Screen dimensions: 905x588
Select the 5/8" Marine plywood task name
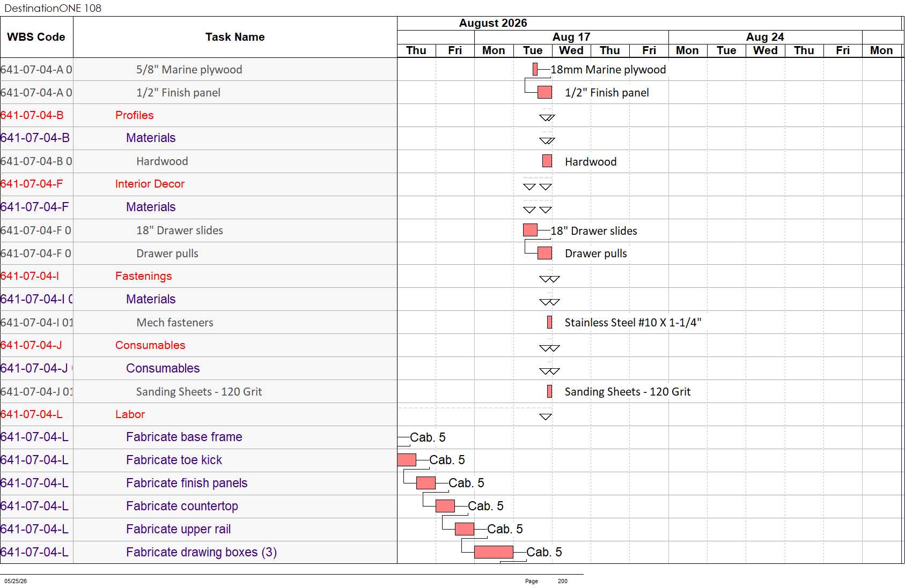[x=189, y=70]
